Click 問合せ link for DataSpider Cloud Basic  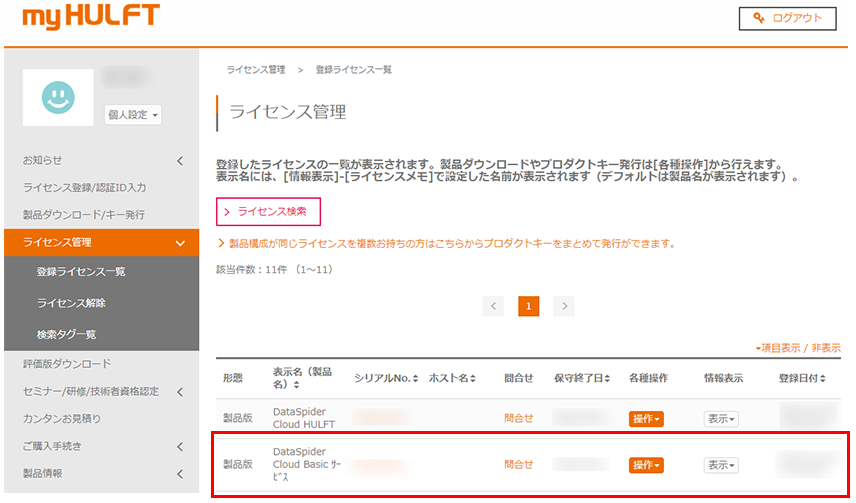click(x=518, y=465)
